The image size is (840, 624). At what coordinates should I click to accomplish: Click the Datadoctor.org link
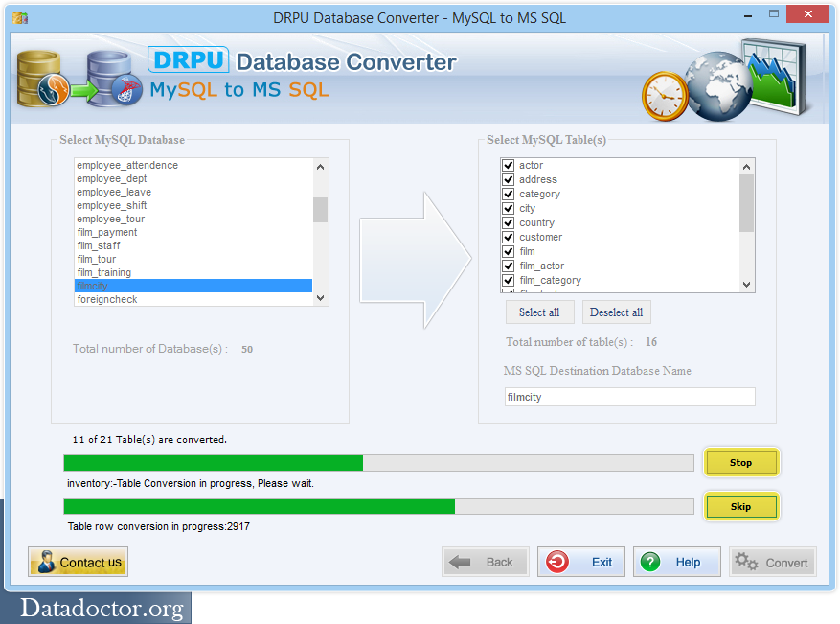(x=102, y=609)
